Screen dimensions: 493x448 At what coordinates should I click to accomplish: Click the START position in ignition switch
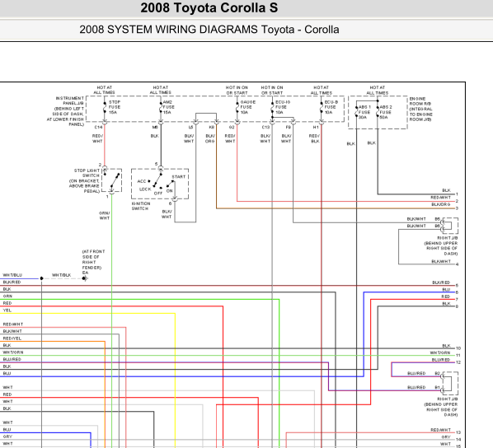click(x=178, y=177)
